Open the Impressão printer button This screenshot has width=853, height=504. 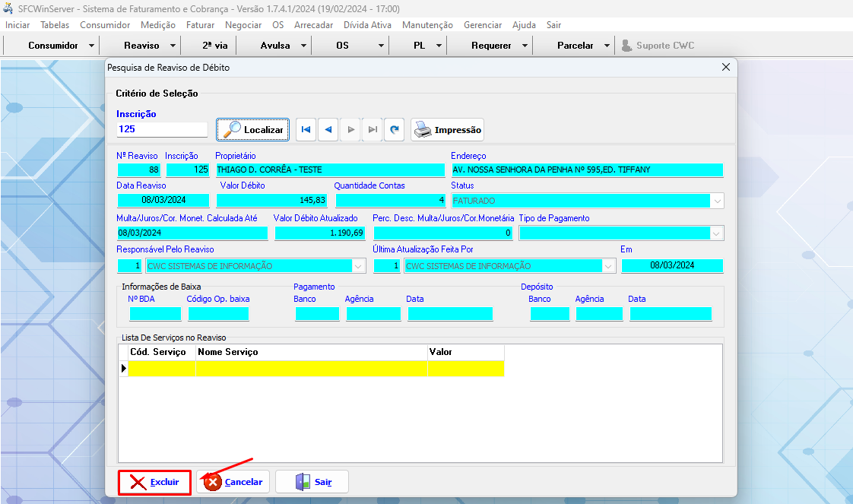(447, 130)
